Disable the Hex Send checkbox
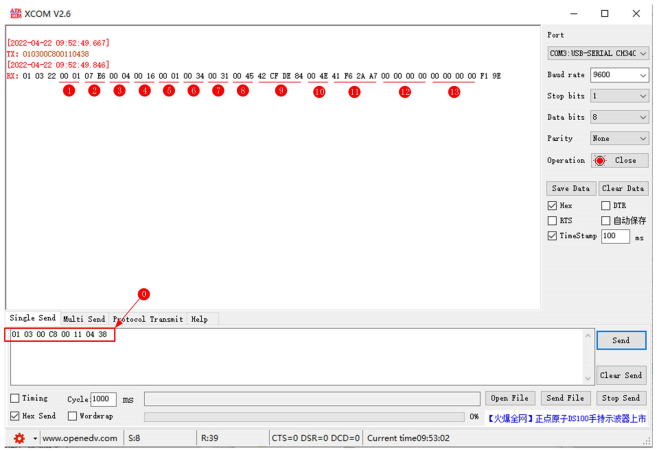This screenshot has height=451, width=657. coord(15,416)
